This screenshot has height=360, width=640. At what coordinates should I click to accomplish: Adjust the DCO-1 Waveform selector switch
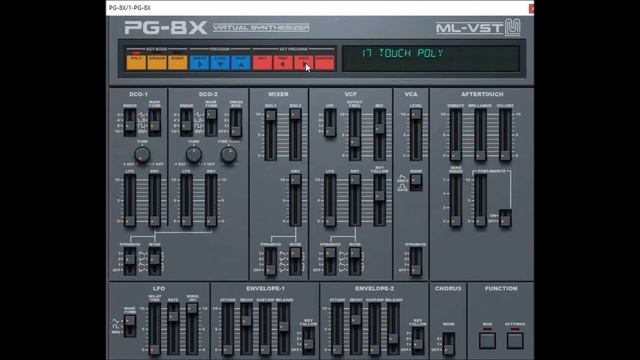[155, 122]
